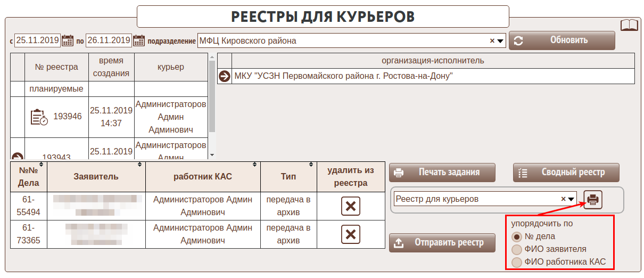Sort table by работник КАС column header
The image size is (644, 278).
point(203,176)
